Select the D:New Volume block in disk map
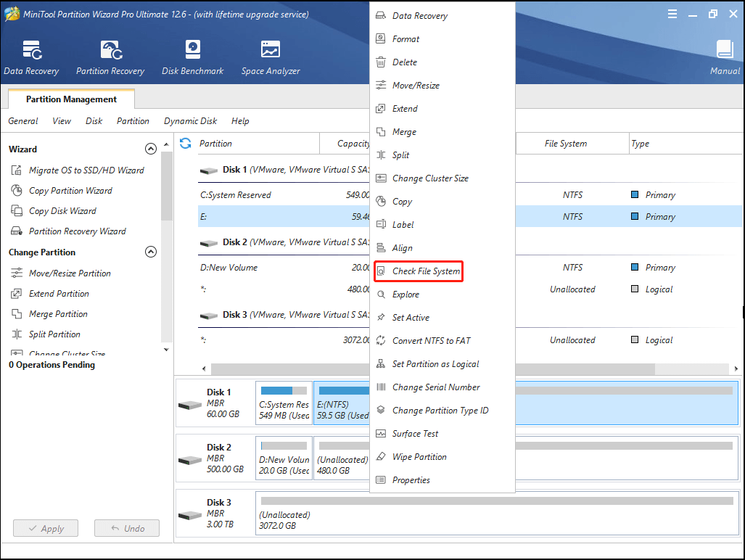Viewport: 745px width, 560px height. pos(283,458)
